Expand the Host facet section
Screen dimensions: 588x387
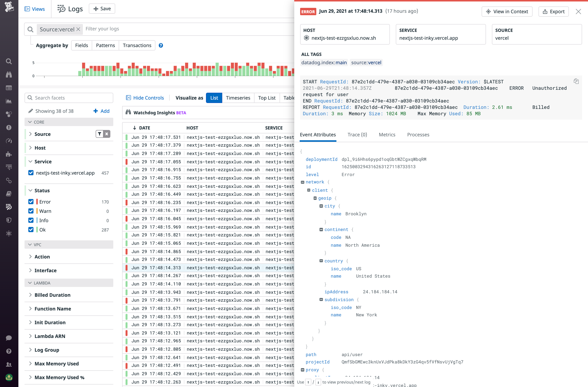coord(30,148)
